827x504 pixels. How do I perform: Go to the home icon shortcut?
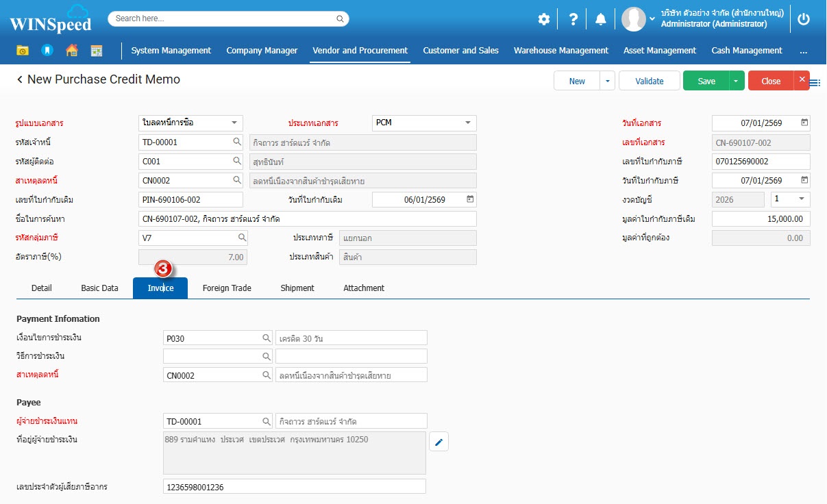tap(71, 51)
